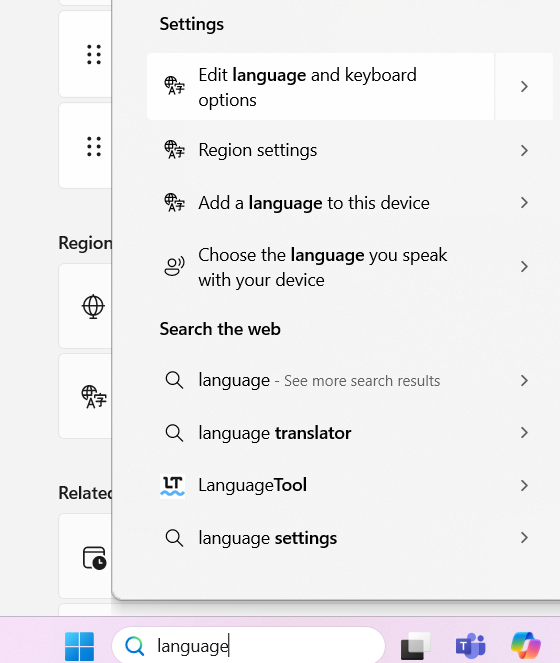Search the web for language
This screenshot has width=560, height=663.
321,381
